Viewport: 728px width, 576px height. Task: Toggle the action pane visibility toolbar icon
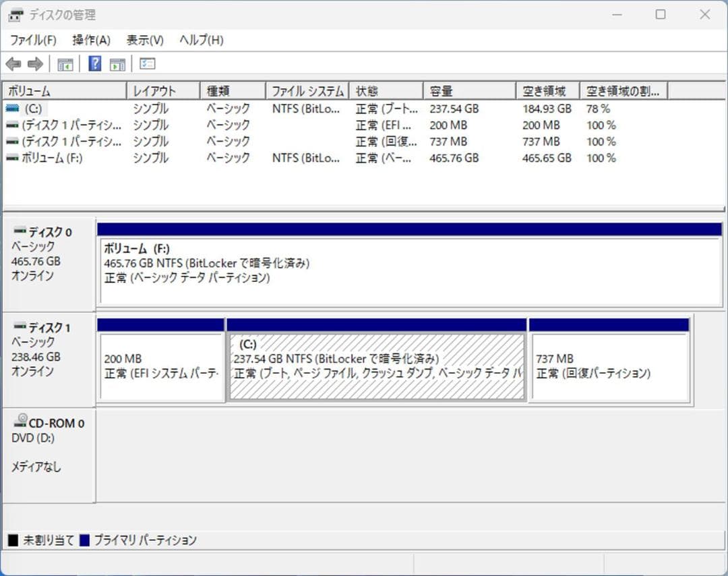tap(118, 64)
